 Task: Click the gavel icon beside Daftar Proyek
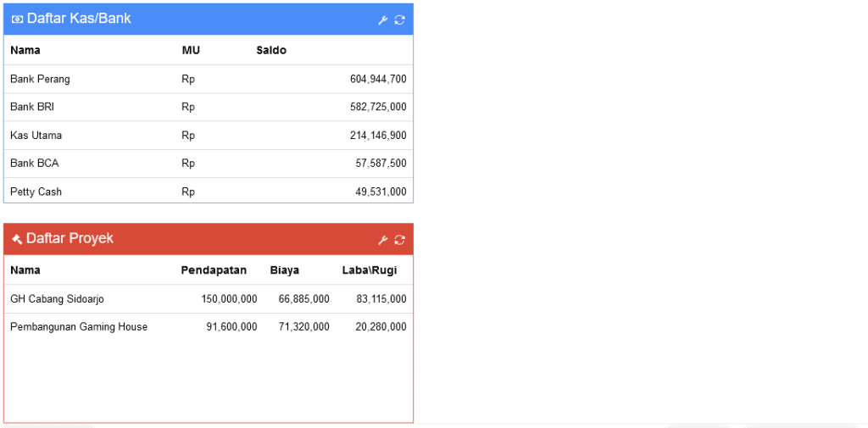point(17,239)
